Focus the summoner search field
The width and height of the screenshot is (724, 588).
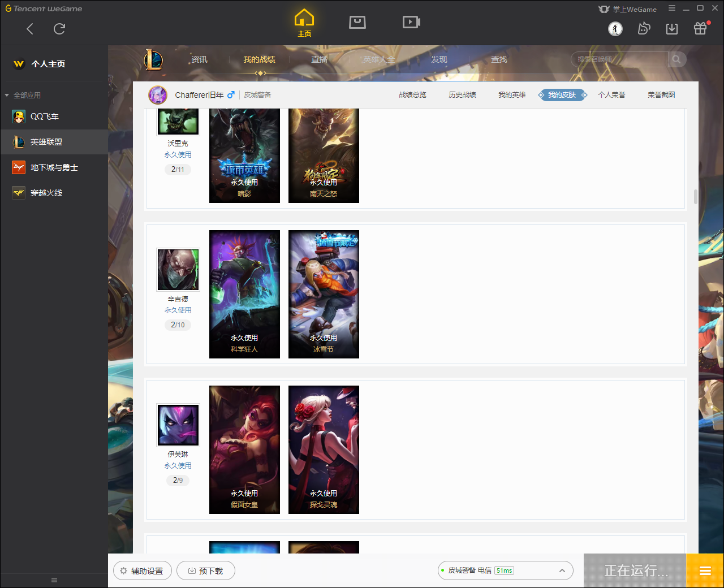click(x=619, y=59)
